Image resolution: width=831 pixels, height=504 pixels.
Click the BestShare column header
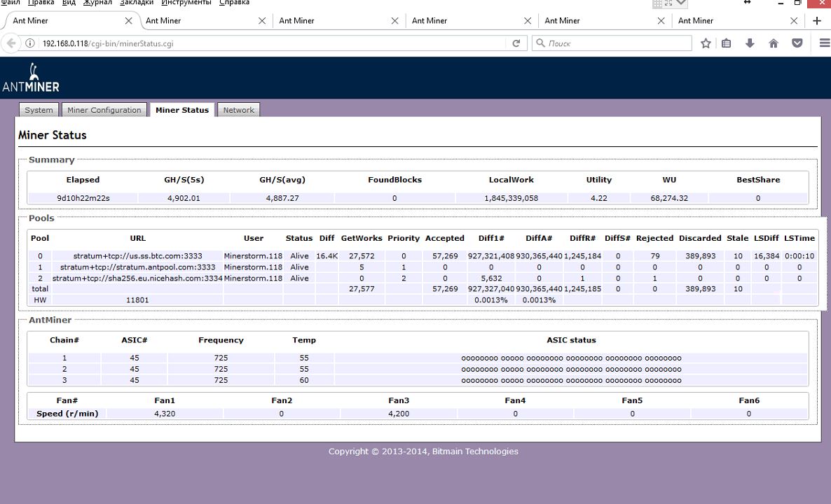(x=758, y=179)
